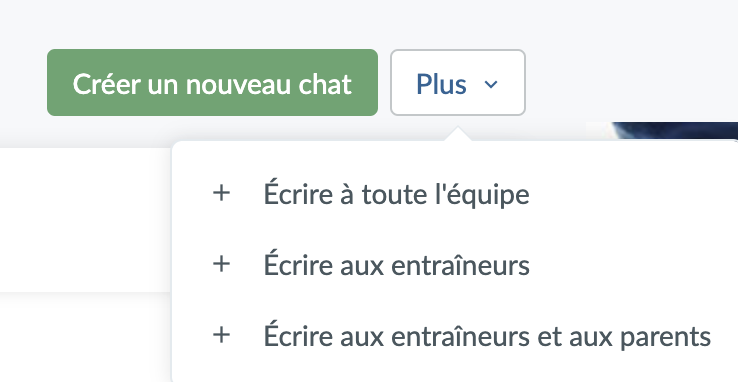
Task: Write to the whole team via the first entry
Action: click(x=455, y=193)
